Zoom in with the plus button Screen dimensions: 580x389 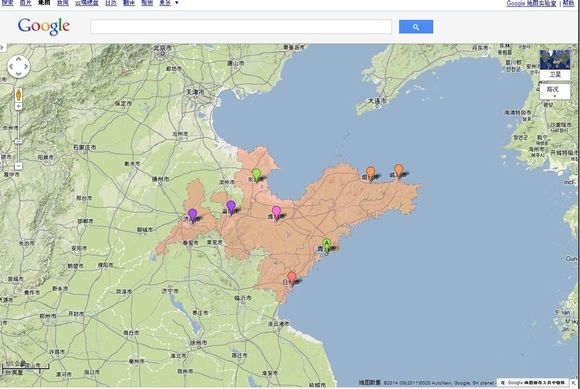coord(18,106)
